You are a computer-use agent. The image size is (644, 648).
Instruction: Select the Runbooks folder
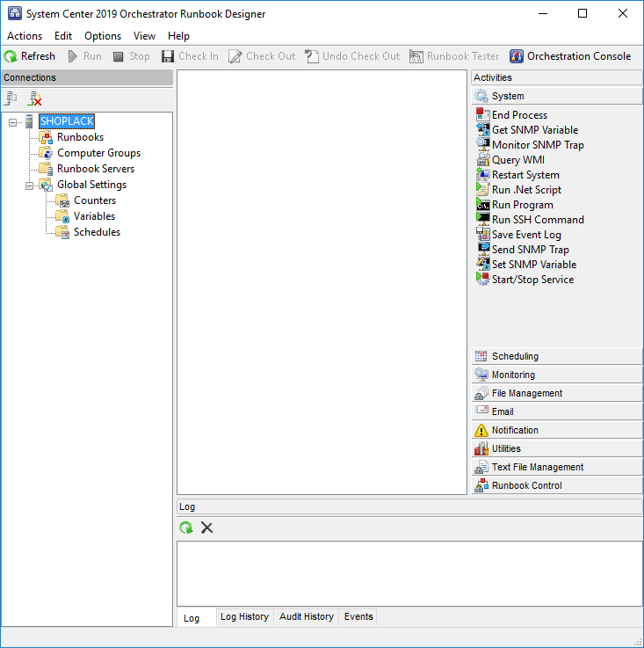click(x=80, y=137)
